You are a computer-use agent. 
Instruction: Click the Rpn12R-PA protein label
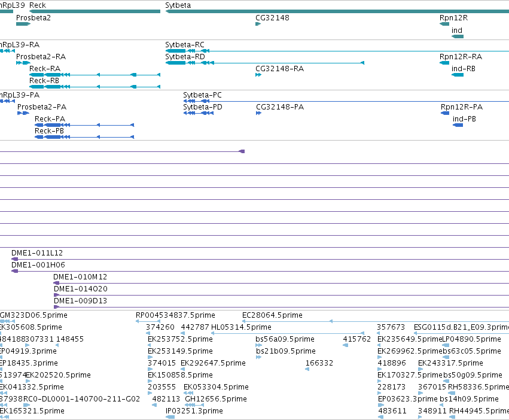click(462, 107)
